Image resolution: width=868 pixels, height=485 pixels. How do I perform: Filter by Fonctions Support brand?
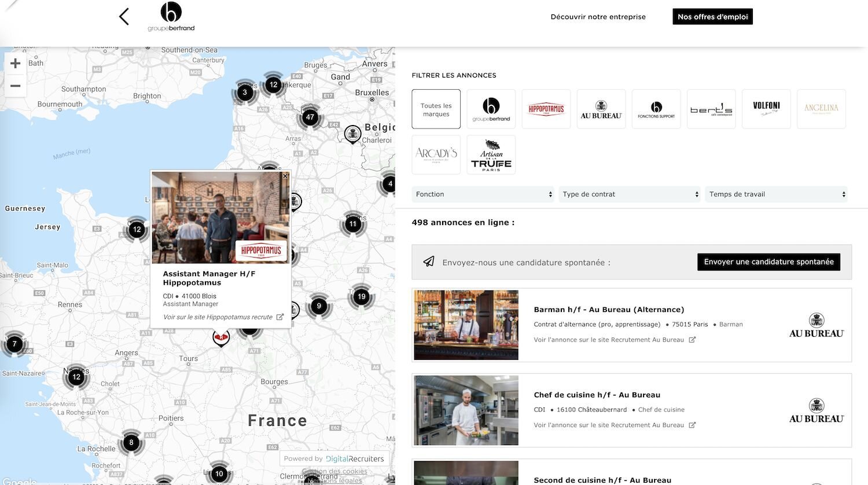pos(656,109)
